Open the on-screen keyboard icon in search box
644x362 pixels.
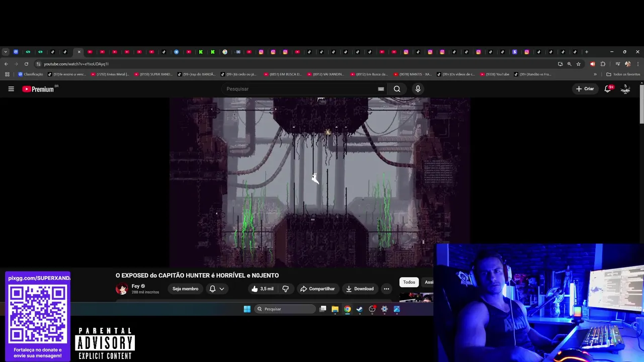pyautogui.click(x=381, y=89)
